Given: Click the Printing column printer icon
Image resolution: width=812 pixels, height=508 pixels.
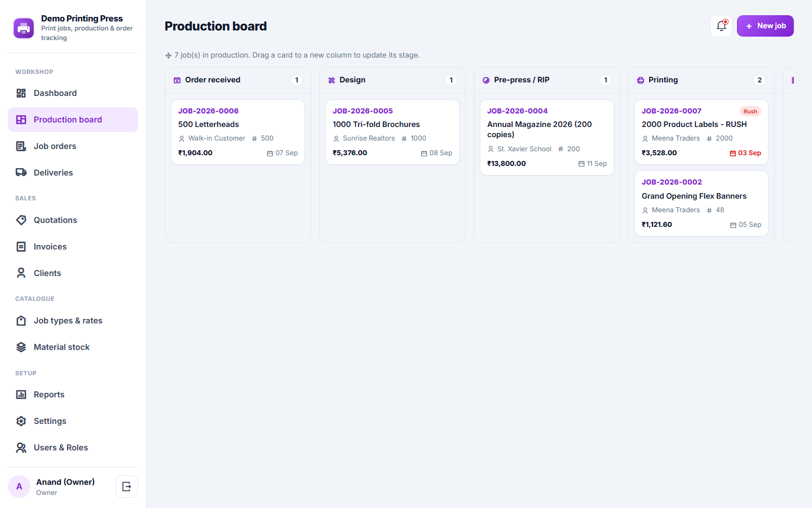Looking at the screenshot, I should [641, 80].
